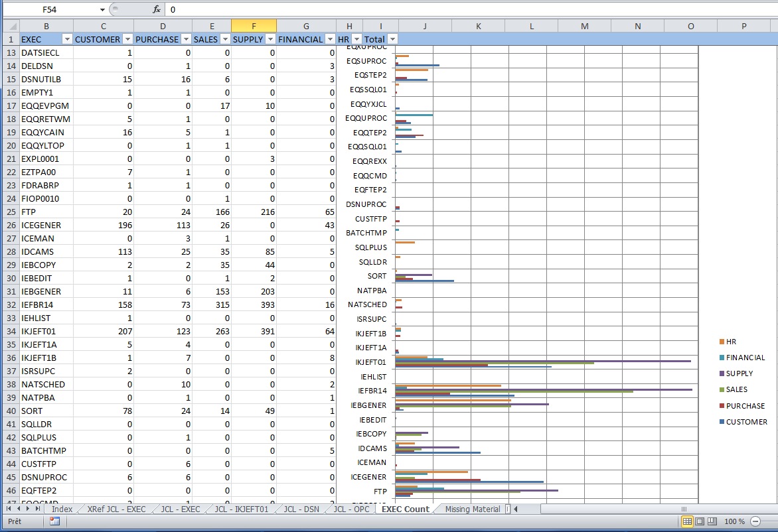778x532 pixels.
Task: Switch to Page Layout view
Action: tap(700, 521)
